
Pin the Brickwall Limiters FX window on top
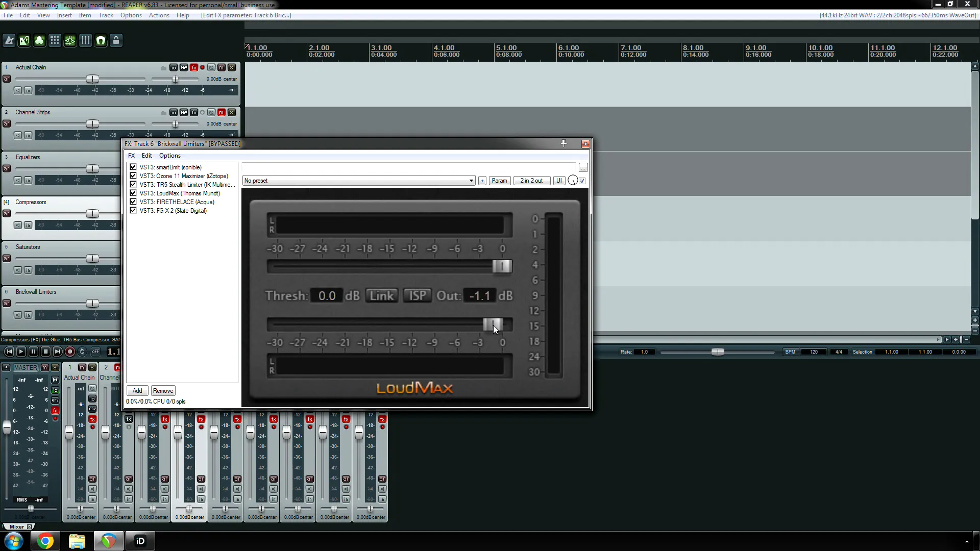564,143
